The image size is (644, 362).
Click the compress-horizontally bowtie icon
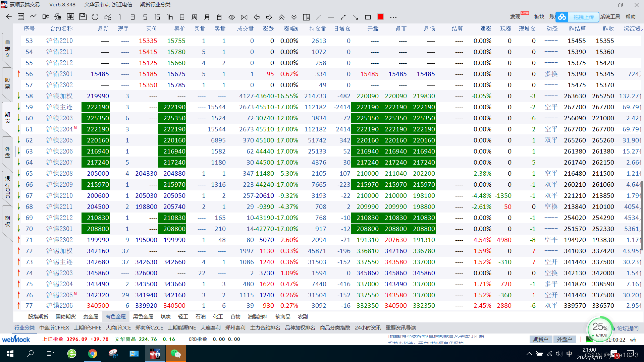(x=244, y=17)
